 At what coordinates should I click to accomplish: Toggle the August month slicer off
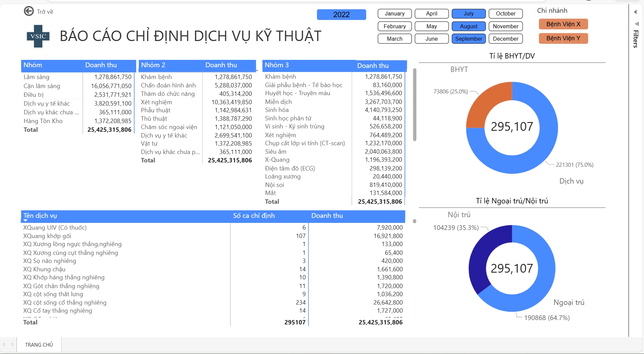tap(468, 26)
